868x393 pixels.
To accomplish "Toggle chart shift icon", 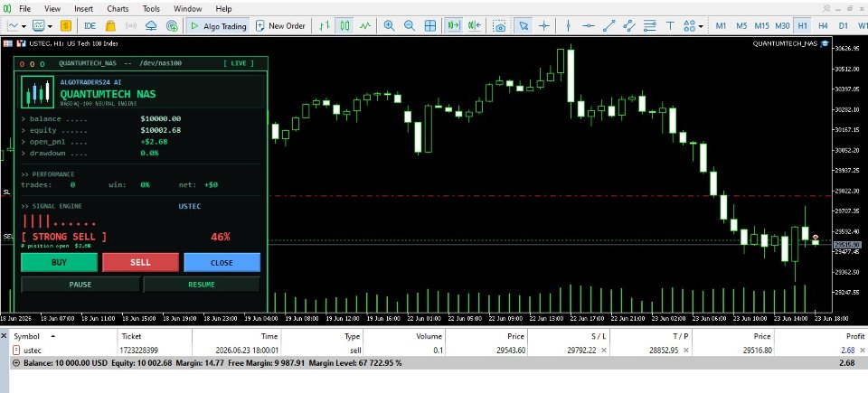I will click(475, 25).
